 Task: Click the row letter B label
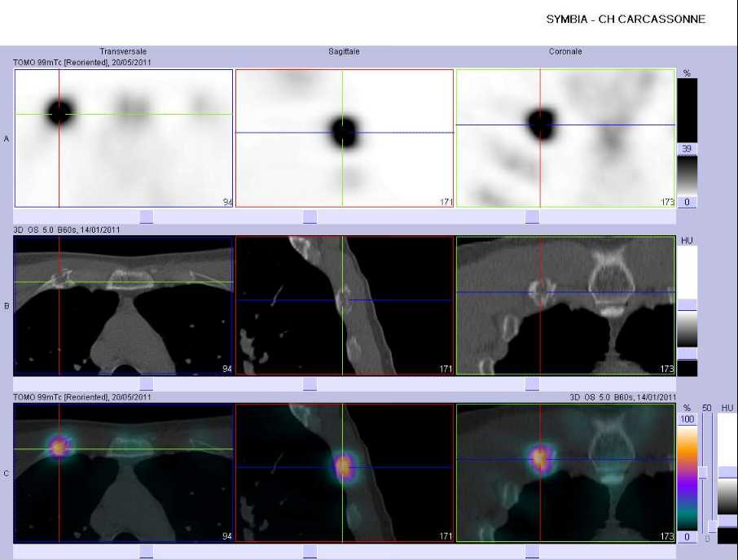pos(7,306)
